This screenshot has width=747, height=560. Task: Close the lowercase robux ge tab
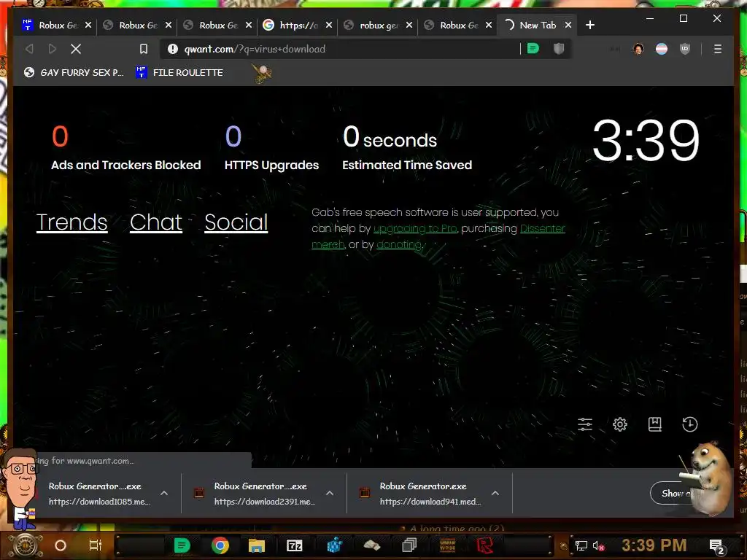[x=409, y=25]
